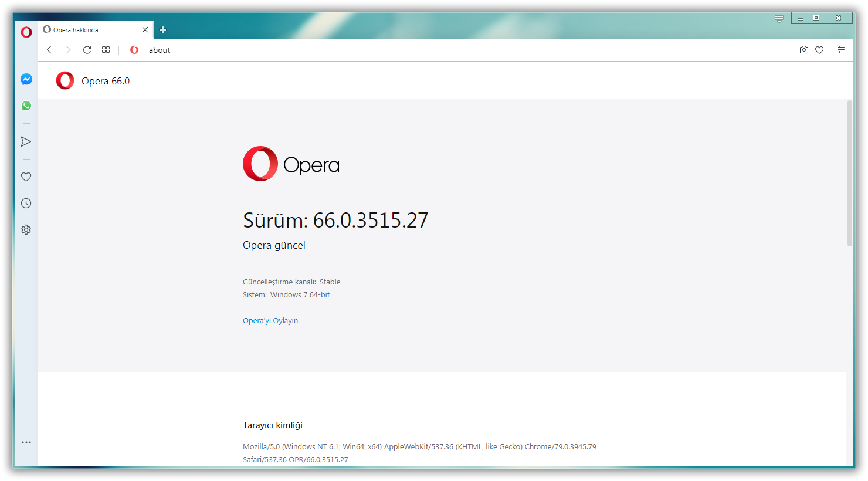Click the large Opera logo on page
This screenshot has width=868, height=481.
point(291,164)
